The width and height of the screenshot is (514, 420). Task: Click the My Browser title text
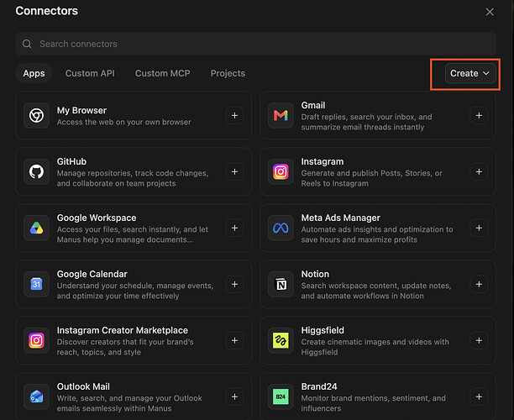point(81,111)
